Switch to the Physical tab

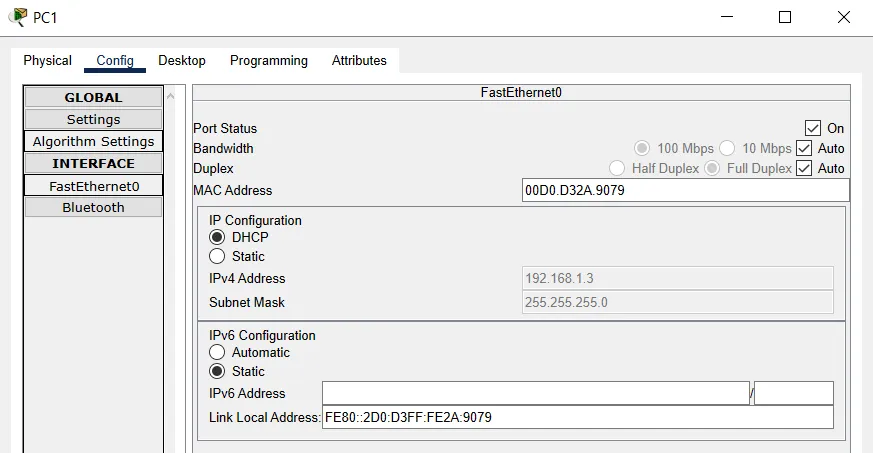click(x=48, y=60)
